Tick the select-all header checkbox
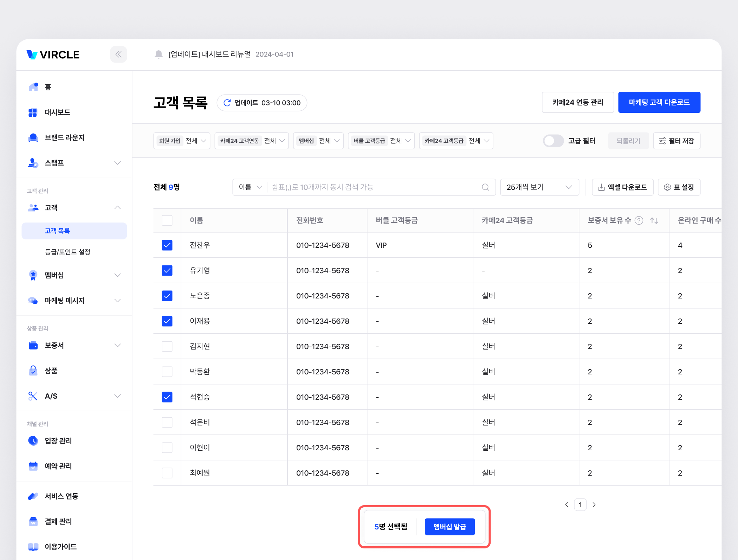This screenshot has height=560, width=738. [167, 220]
